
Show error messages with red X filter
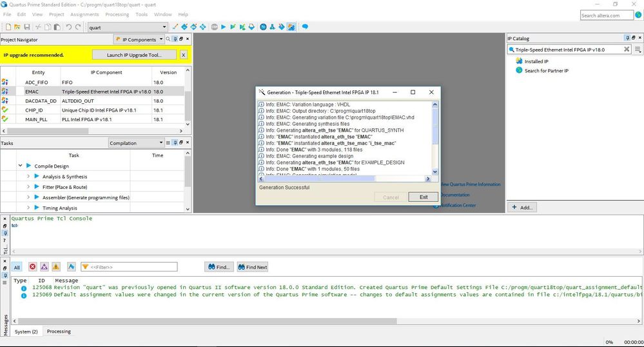pos(32,266)
